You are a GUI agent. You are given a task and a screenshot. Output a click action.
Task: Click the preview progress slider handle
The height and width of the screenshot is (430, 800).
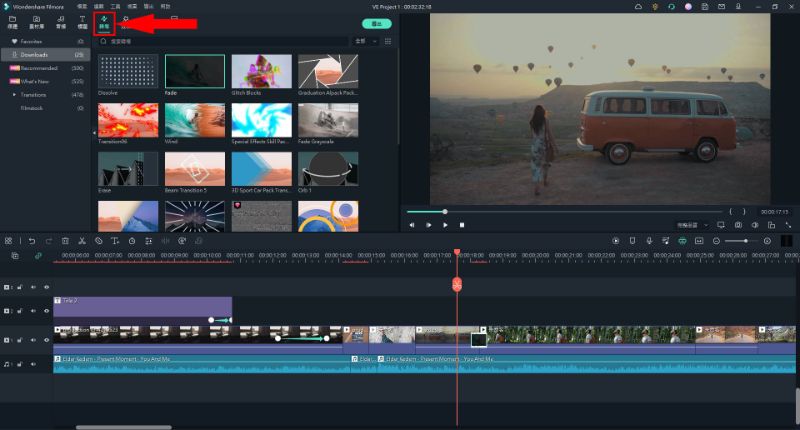click(445, 211)
